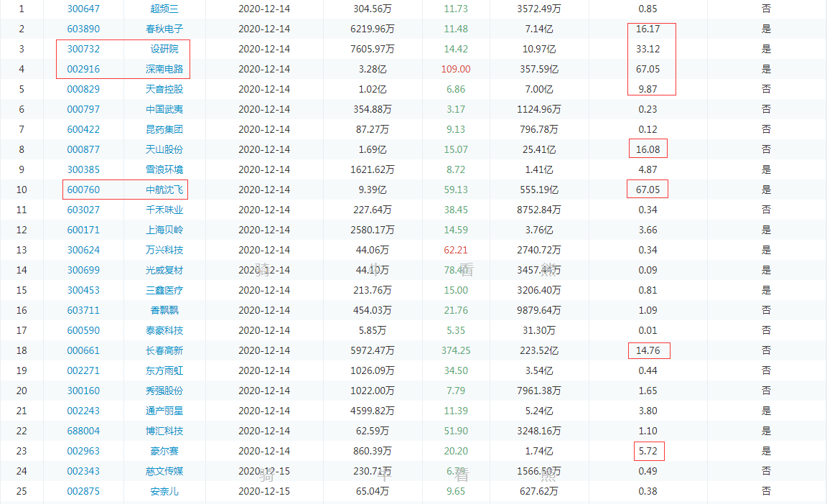Select the 否 cell for 超频三
The width and height of the screenshot is (827, 504).
(766, 9)
